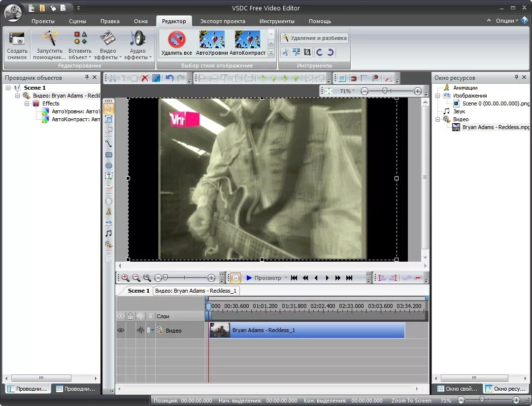
Task: Rotate clockwise using the right arrow icon
Action: [331, 52]
